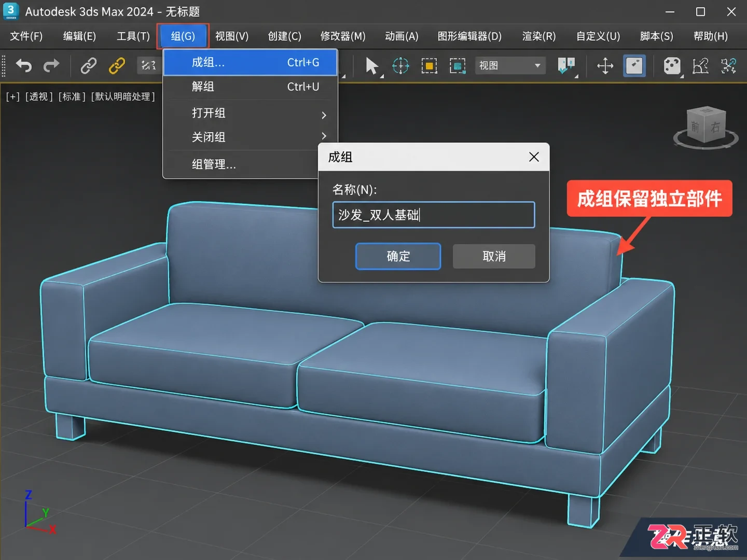
Task: Open the 图形编辑器(D) menu
Action: 469,36
